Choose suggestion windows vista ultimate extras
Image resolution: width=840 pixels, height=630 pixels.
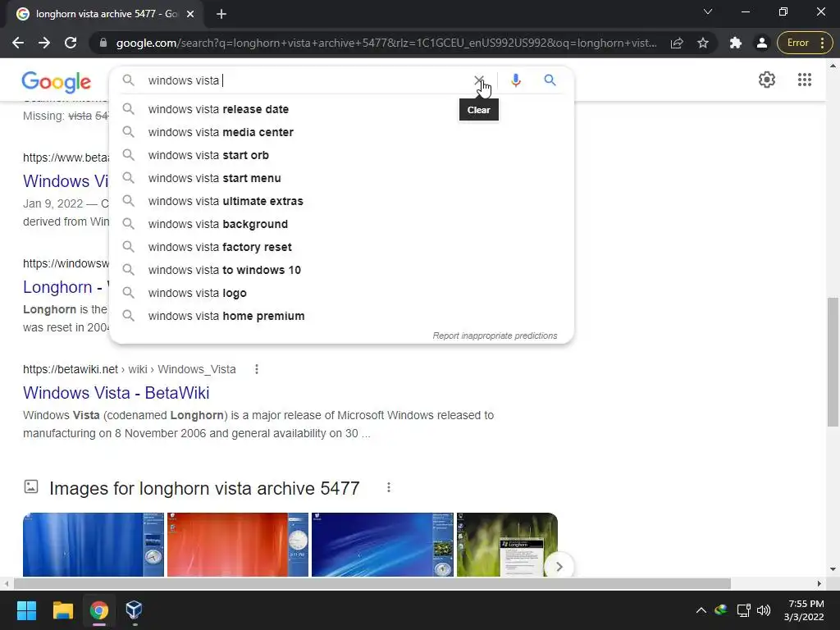341,202
